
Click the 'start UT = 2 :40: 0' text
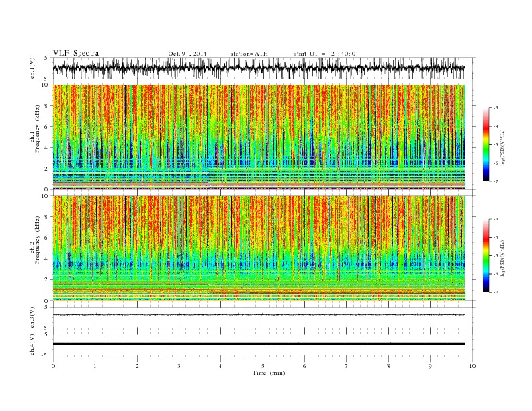click(x=324, y=54)
